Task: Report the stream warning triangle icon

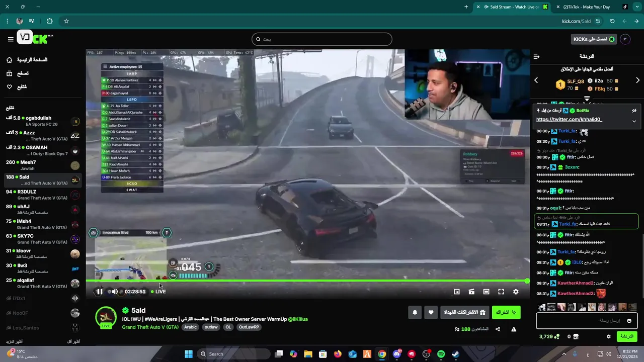Action: coord(514,329)
